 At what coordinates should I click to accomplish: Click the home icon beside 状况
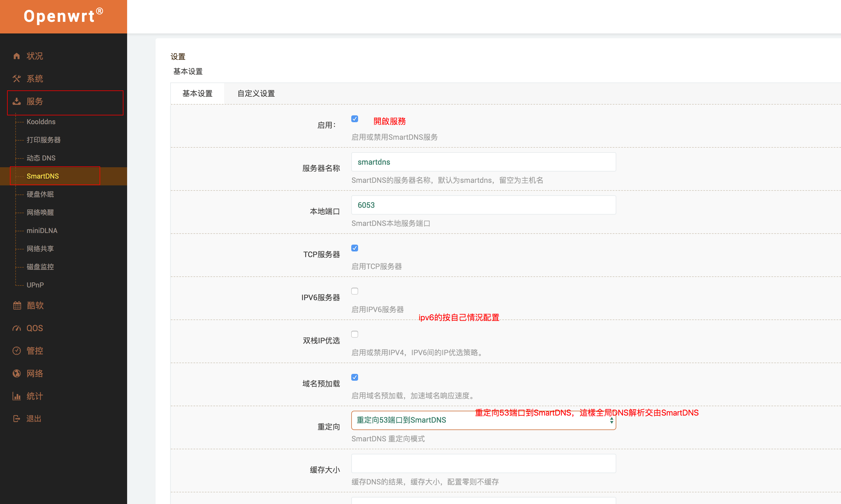coord(16,56)
